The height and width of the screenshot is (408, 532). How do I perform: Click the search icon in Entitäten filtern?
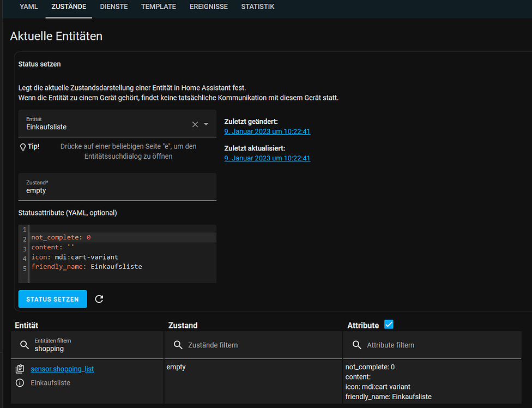click(x=24, y=345)
